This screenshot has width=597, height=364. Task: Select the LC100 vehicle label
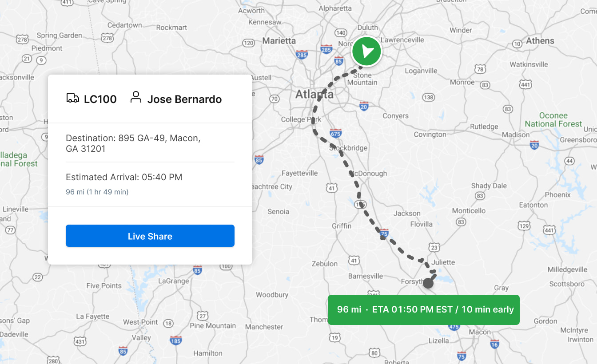click(100, 99)
